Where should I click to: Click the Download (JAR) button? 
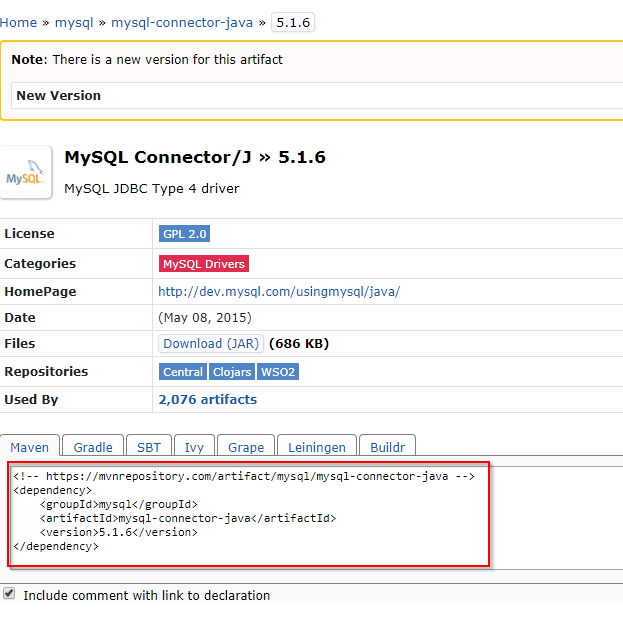pyautogui.click(x=211, y=343)
